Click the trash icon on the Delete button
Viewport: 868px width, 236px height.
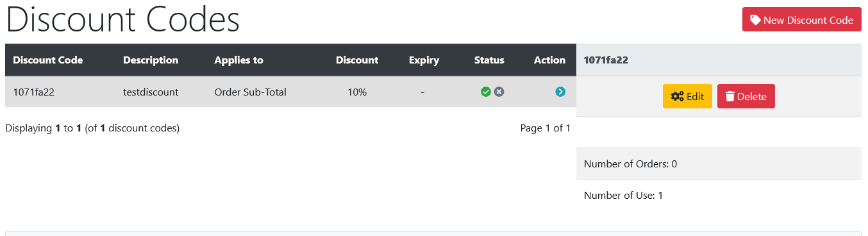click(730, 97)
